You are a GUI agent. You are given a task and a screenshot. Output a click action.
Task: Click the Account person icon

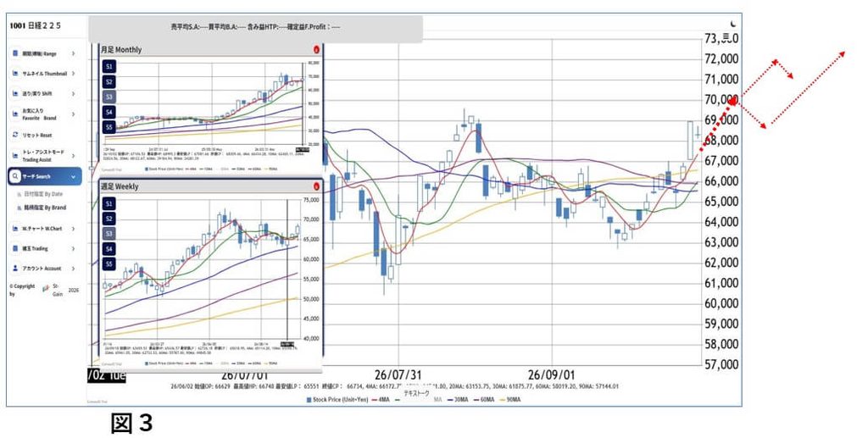(15, 269)
